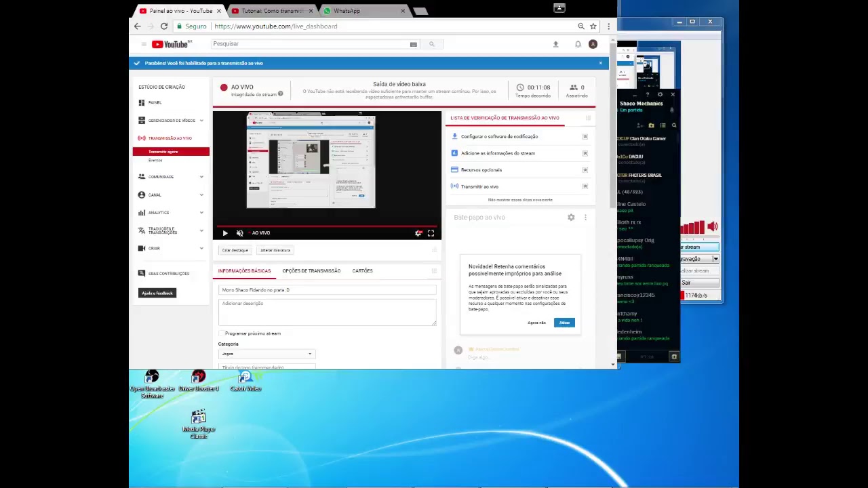The height and width of the screenshot is (488, 868).
Task: Click the upload video arrow icon
Action: [x=555, y=44]
